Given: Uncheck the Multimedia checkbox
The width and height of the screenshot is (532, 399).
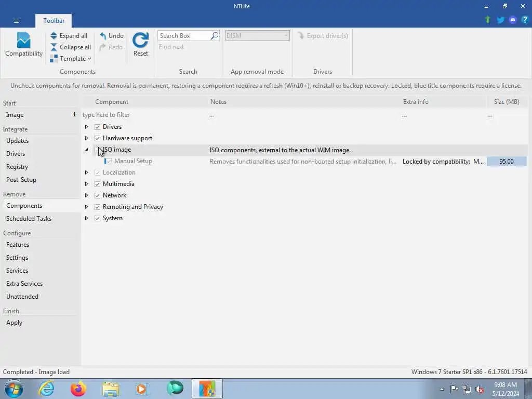Looking at the screenshot, I should tap(97, 184).
